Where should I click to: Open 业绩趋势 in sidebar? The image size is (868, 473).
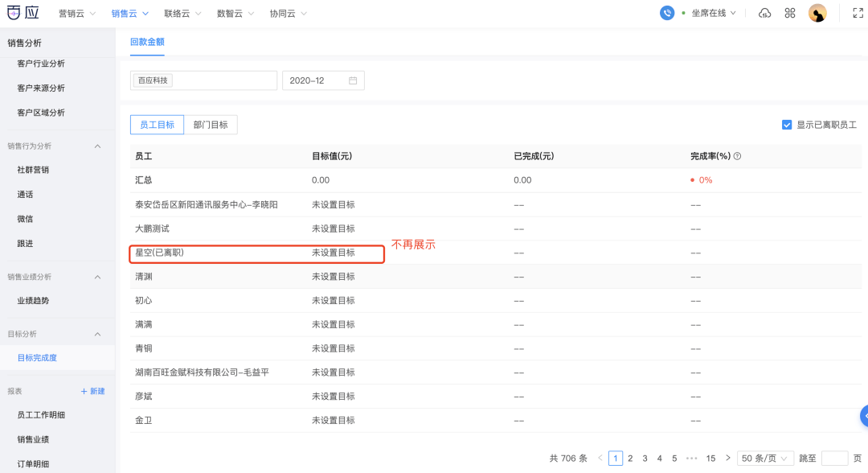[33, 301]
